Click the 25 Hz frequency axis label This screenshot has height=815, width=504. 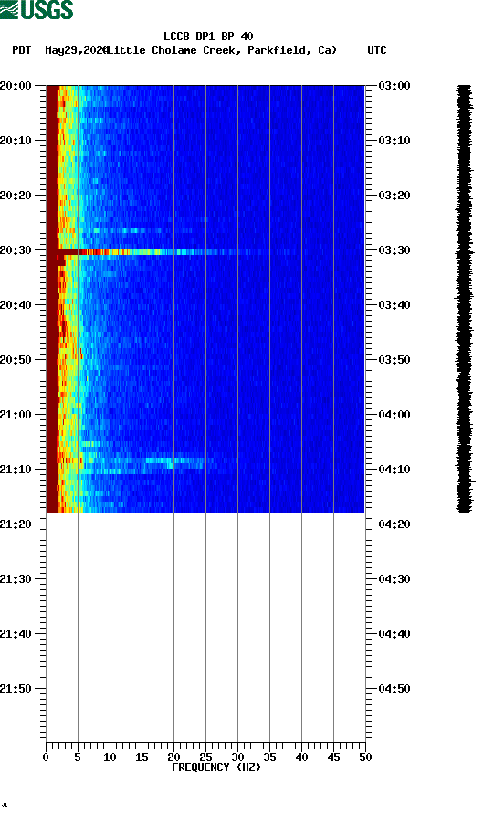pos(205,757)
